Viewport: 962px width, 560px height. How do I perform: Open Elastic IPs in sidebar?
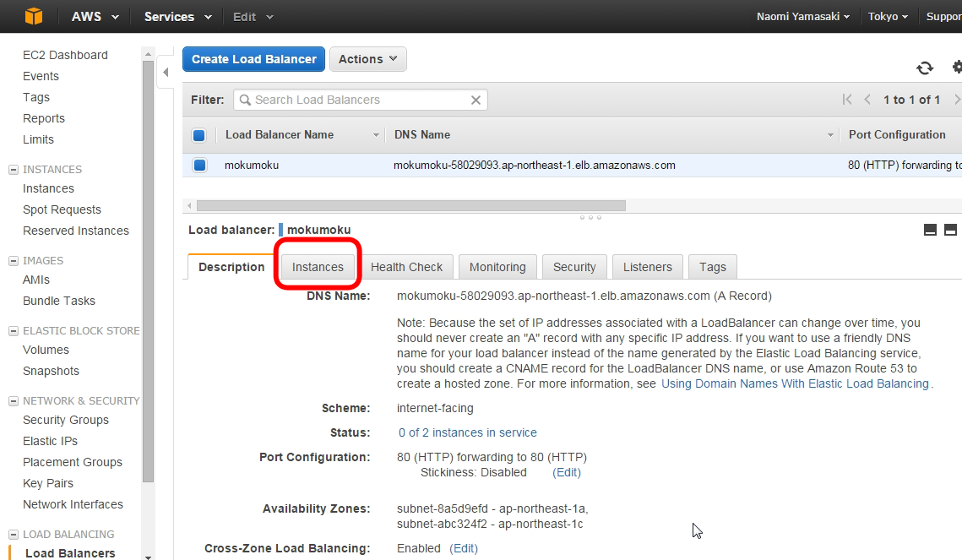point(51,441)
